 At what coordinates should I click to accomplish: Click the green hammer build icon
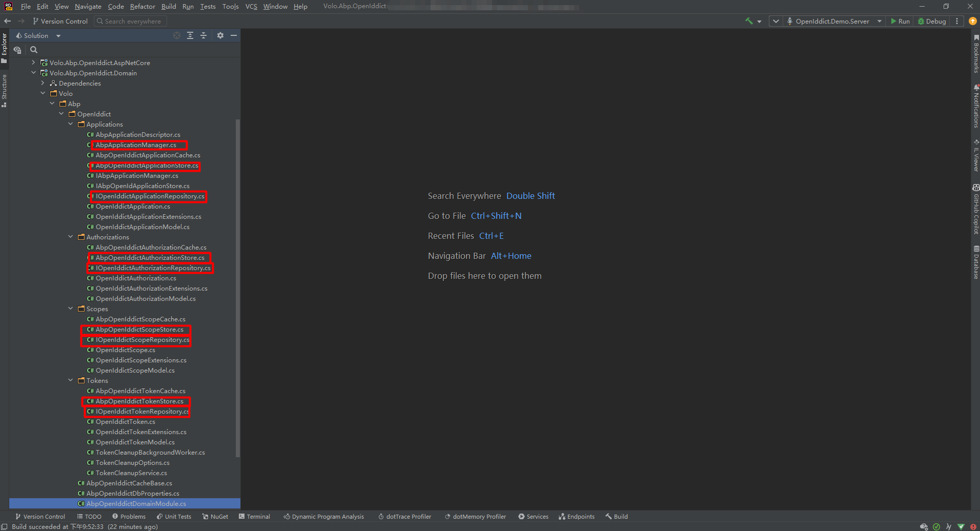749,21
